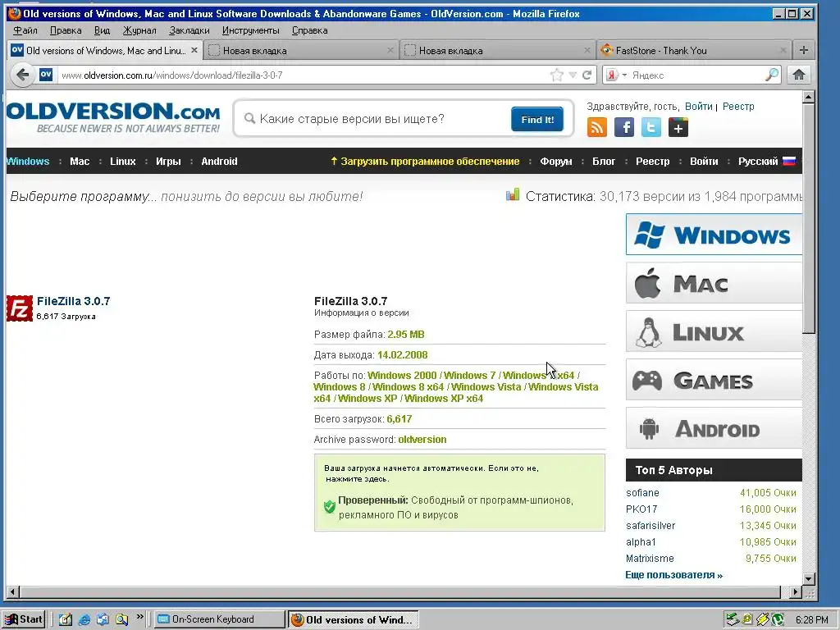
Task: Open the Справка menu
Action: pyautogui.click(x=309, y=30)
